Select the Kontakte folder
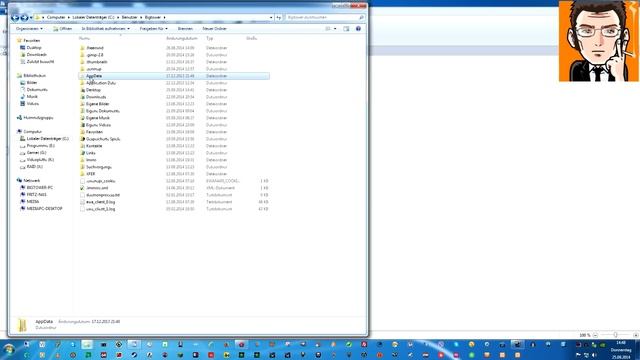 (x=94, y=146)
